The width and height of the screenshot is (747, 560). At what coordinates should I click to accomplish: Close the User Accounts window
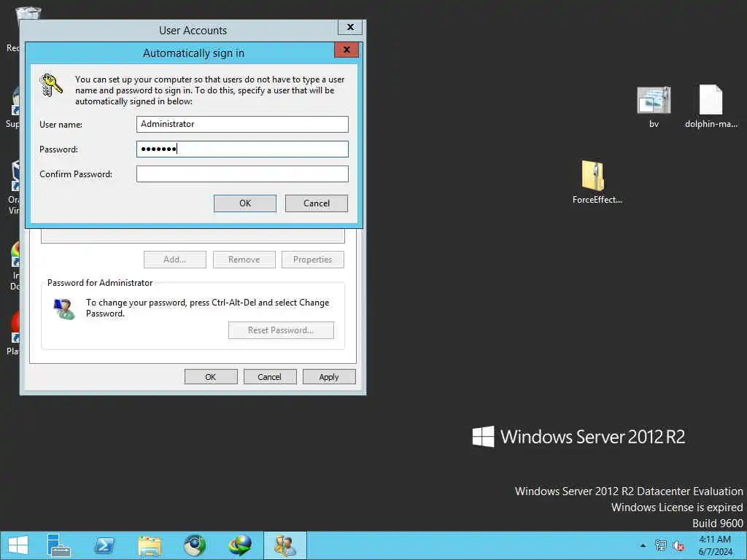[350, 27]
